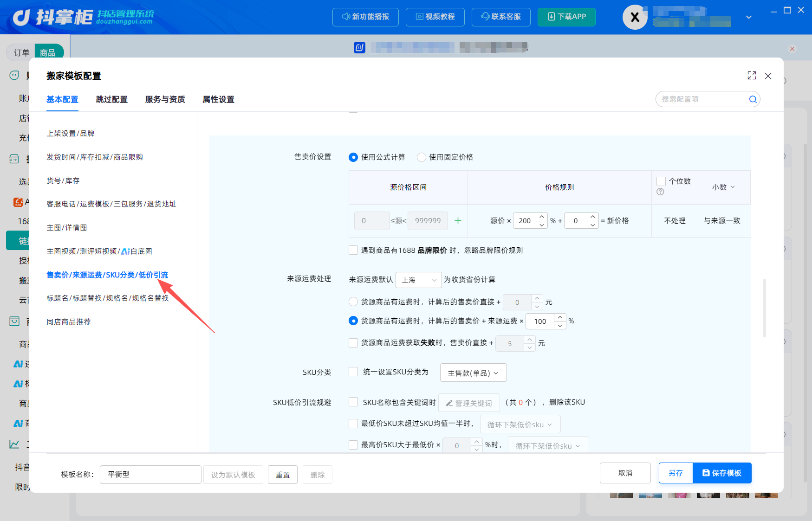
Task: Open 视频教程 video tutorials
Action: (435, 17)
